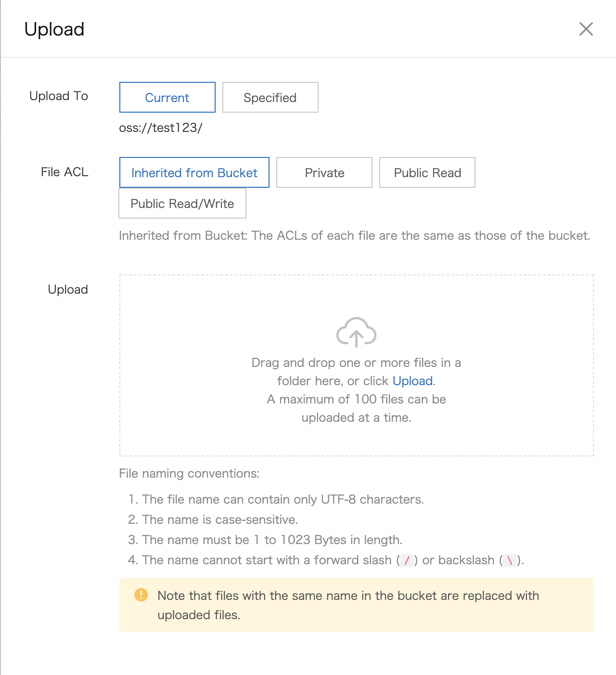616x675 pixels.
Task: Click the Upload To field label
Action: [x=59, y=96]
